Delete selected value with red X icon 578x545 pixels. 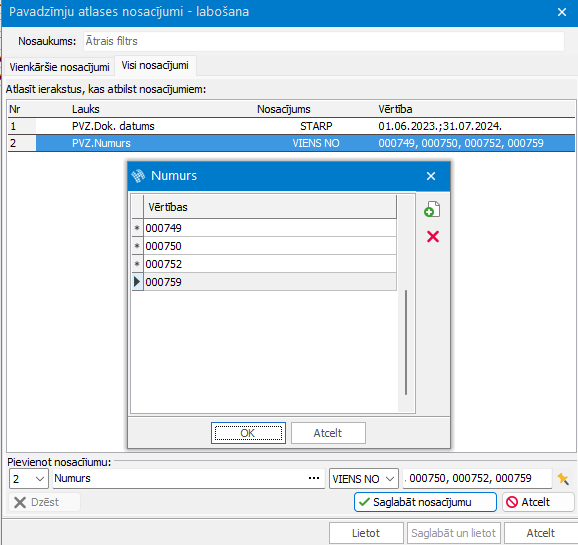(x=433, y=236)
